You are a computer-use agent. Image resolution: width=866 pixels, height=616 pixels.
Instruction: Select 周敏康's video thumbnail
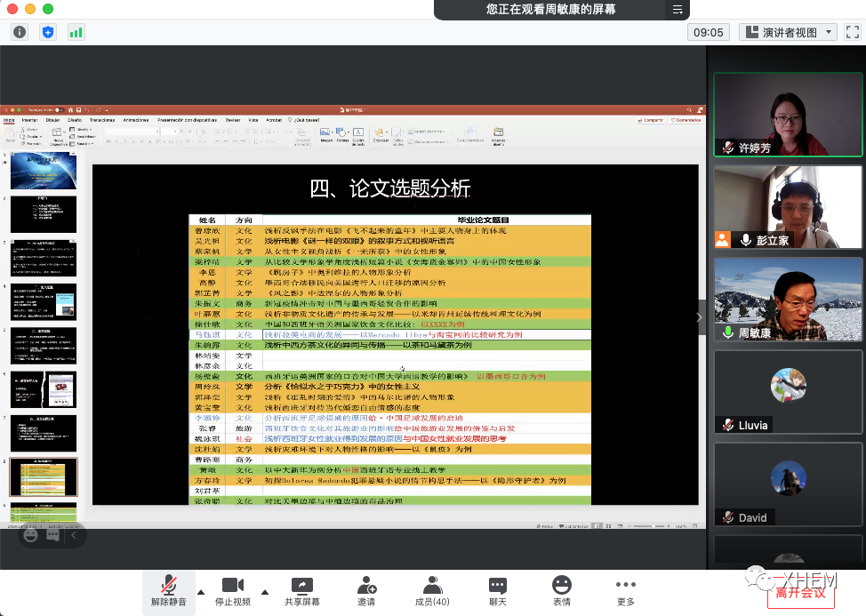tap(789, 300)
